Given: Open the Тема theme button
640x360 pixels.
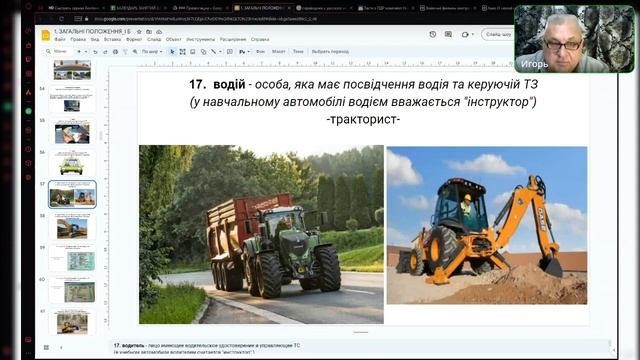Looking at the screenshot, I should click(x=298, y=52).
